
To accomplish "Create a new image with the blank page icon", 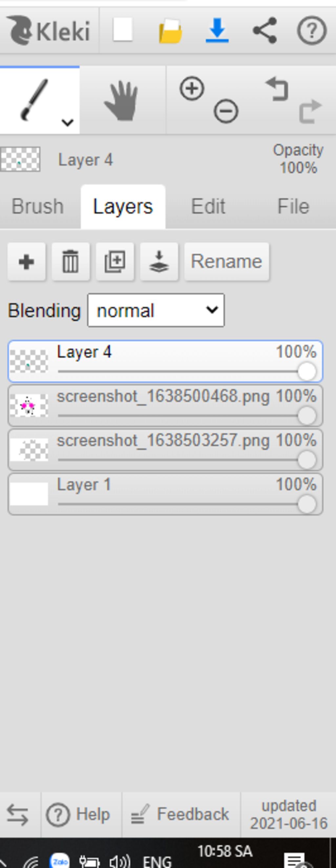I will [x=122, y=30].
